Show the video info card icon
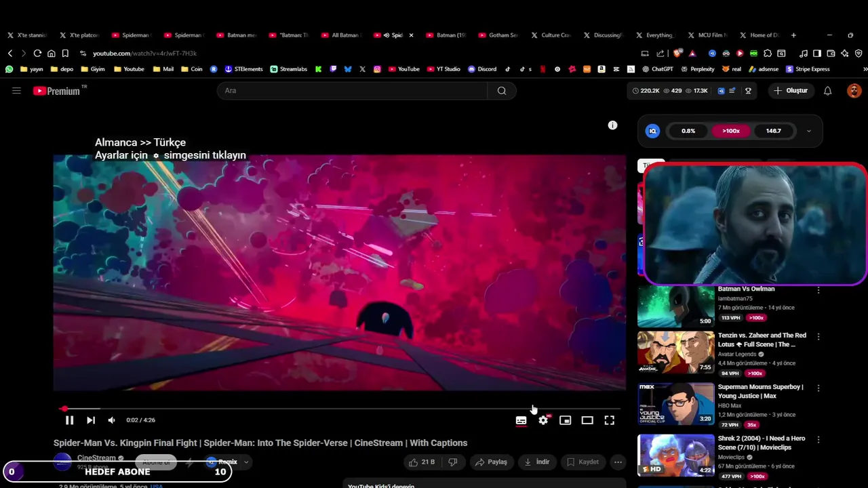The height and width of the screenshot is (488, 868). 612,125
